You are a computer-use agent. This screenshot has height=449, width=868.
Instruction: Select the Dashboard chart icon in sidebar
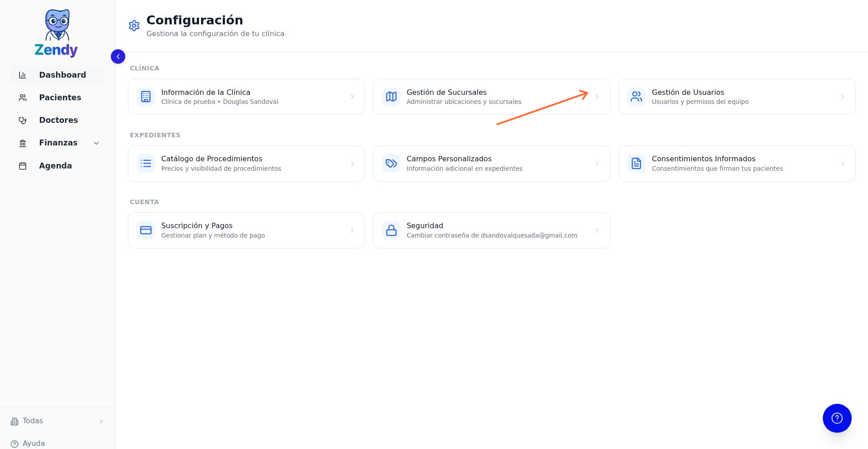tap(23, 75)
